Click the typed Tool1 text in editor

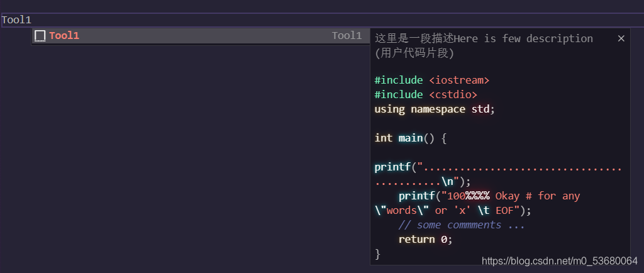tap(16, 20)
